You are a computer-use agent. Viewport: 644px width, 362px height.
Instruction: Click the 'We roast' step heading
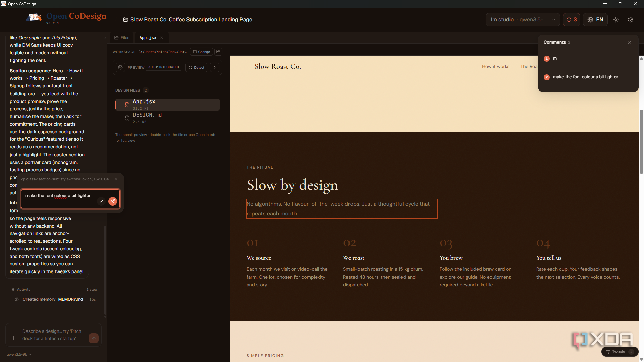click(x=354, y=258)
